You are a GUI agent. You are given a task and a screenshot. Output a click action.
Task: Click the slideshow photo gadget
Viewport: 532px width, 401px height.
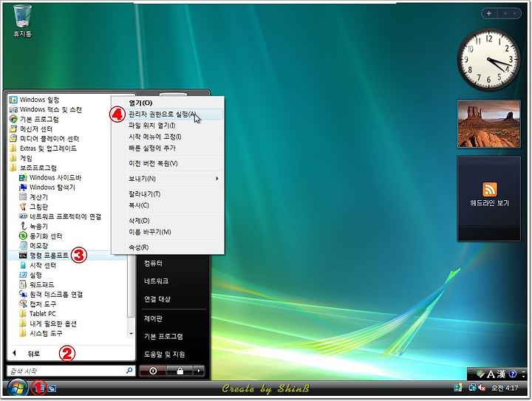[x=489, y=124]
